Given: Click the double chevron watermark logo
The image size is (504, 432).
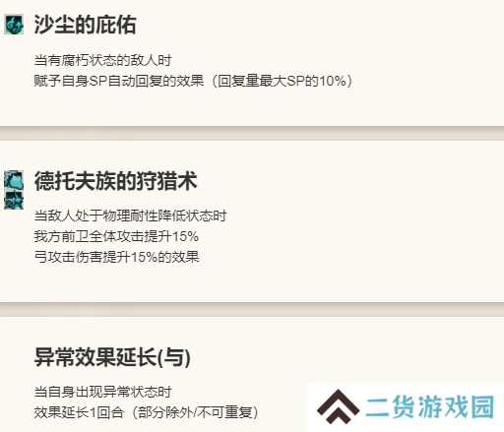Looking at the screenshot, I should point(338,406).
